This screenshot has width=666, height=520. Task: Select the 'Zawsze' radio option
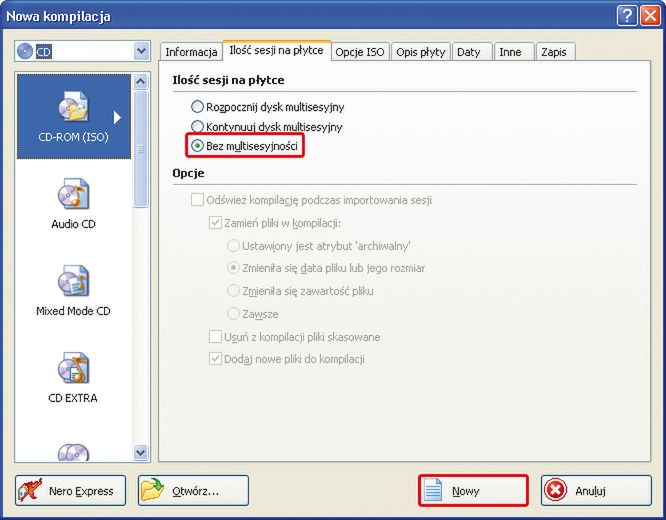click(x=233, y=314)
